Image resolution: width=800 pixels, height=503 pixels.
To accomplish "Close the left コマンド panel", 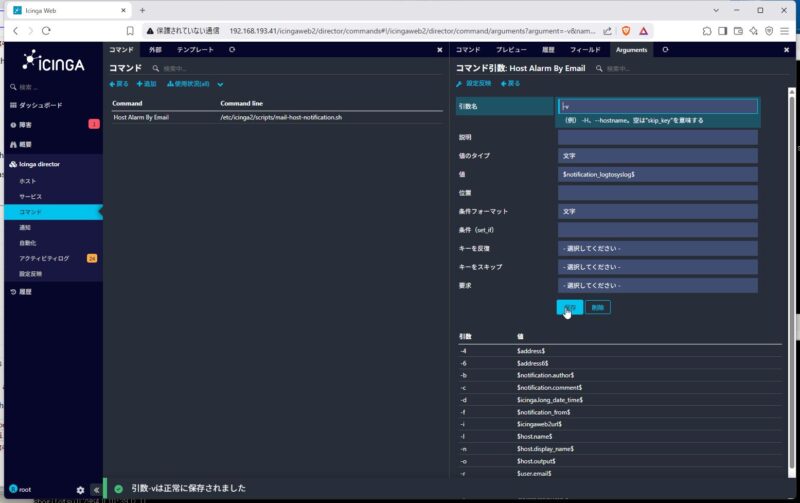I will 440,49.
